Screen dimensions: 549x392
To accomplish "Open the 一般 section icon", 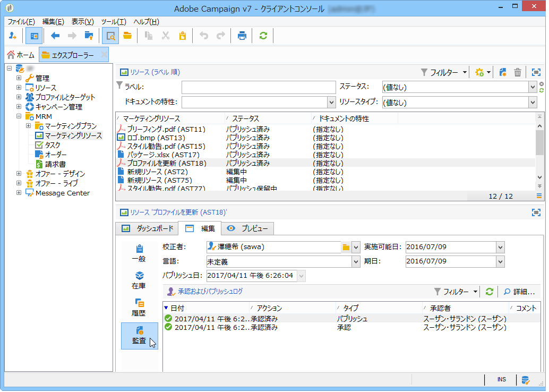I will 139,253.
